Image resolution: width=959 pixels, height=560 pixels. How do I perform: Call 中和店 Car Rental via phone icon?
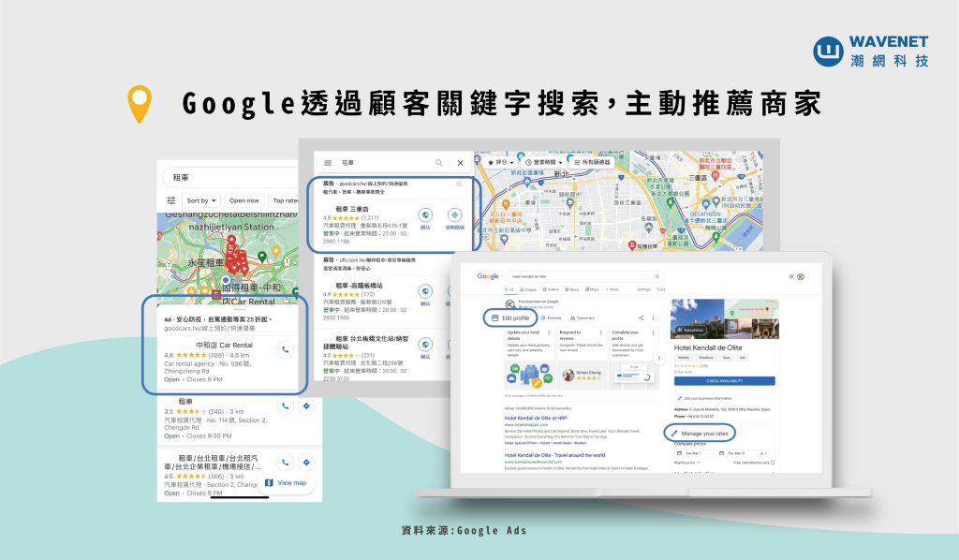pos(285,349)
